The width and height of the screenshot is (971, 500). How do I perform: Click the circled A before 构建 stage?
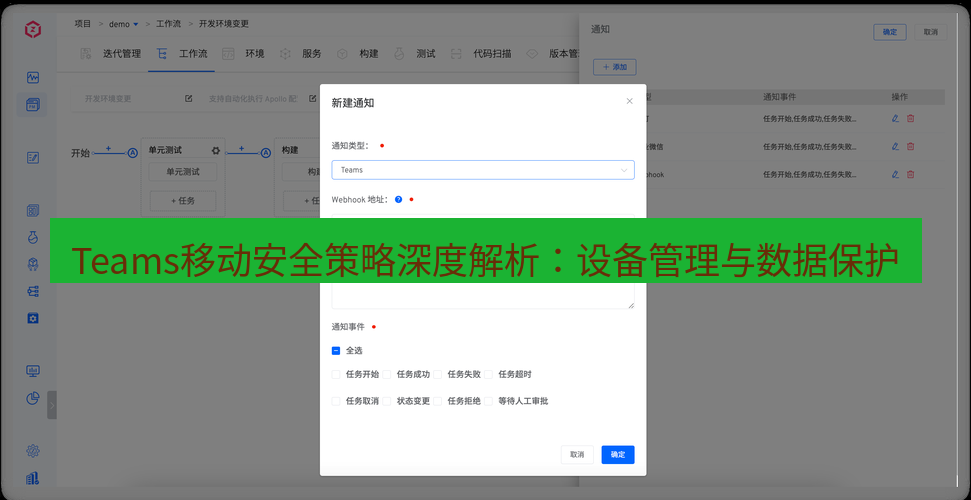click(266, 153)
